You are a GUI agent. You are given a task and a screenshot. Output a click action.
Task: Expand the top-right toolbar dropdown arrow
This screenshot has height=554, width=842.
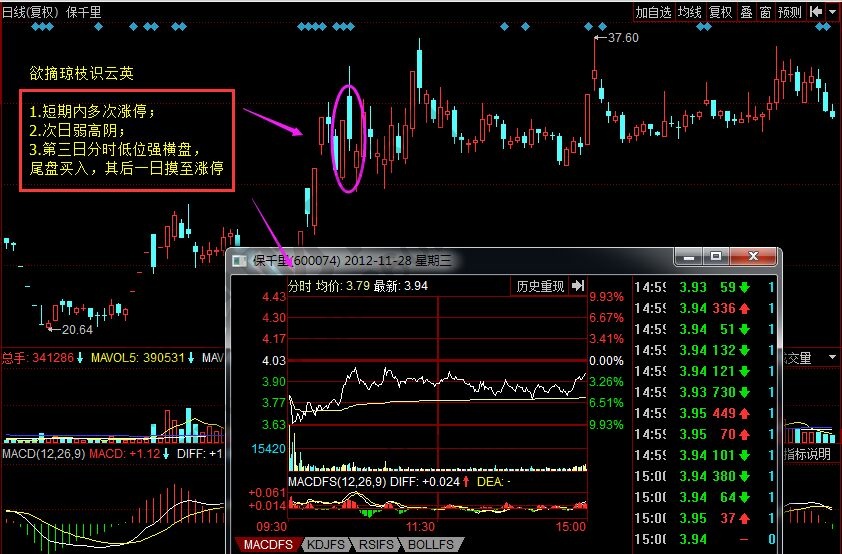point(833,12)
